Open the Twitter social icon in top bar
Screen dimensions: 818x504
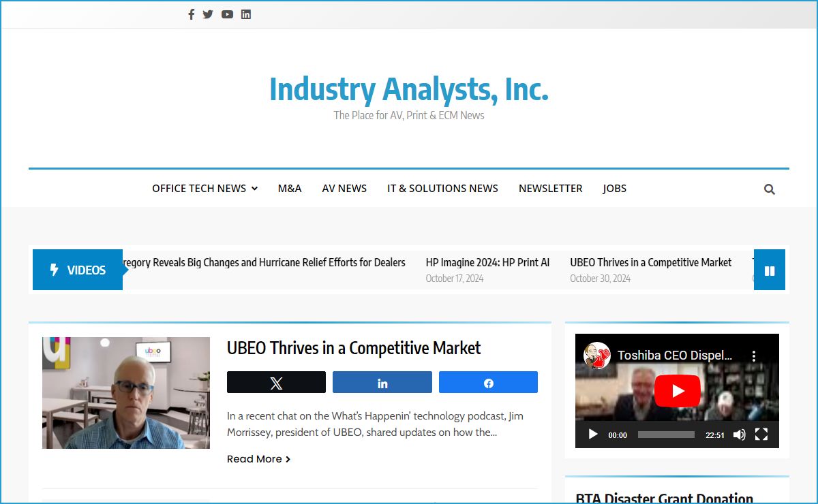click(x=208, y=14)
